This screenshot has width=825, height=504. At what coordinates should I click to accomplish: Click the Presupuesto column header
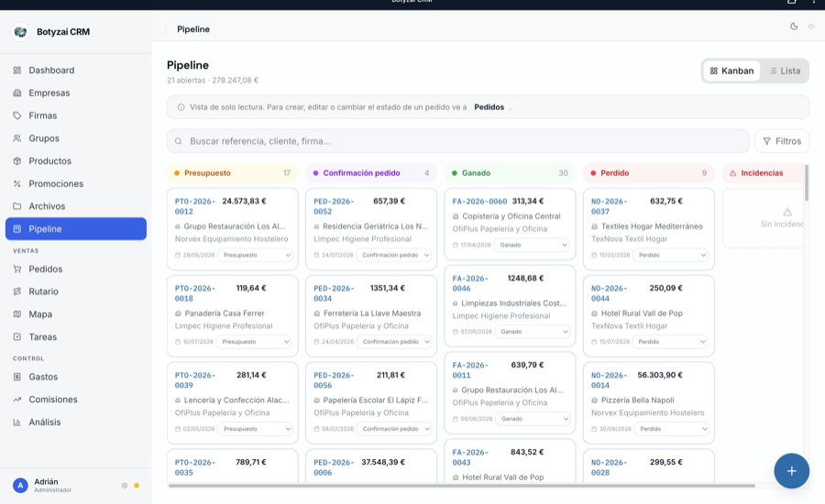tap(233, 172)
